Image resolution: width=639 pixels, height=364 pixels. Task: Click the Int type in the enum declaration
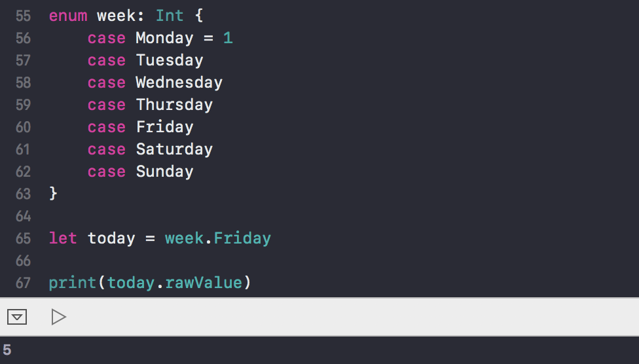tap(170, 16)
